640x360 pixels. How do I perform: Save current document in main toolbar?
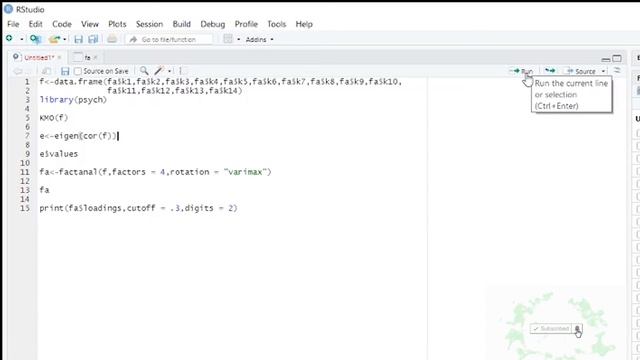(x=78, y=39)
